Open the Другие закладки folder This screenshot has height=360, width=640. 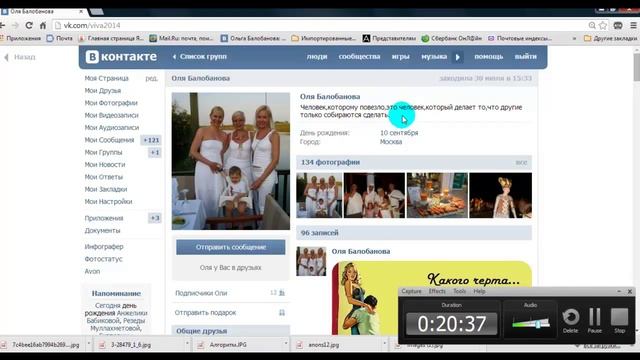pos(611,38)
